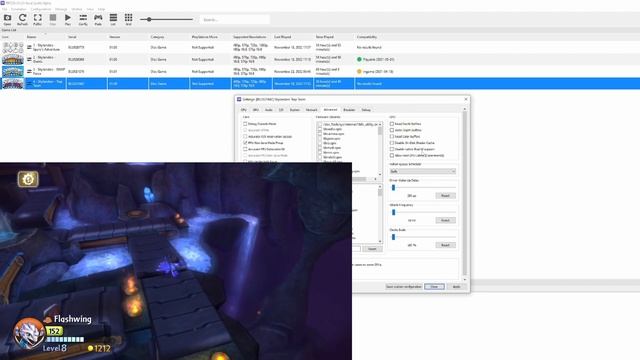Click the Flashwing character portrait
640x360 pixels.
(x=29, y=333)
